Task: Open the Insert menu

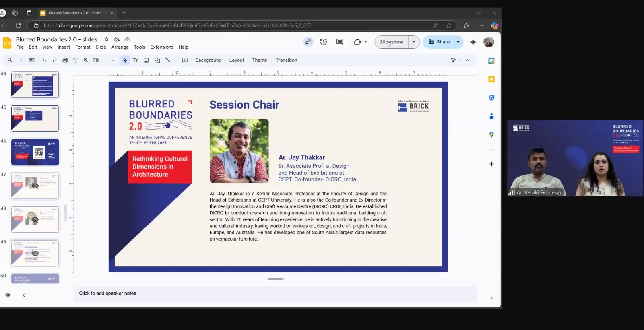Action: pyautogui.click(x=64, y=47)
